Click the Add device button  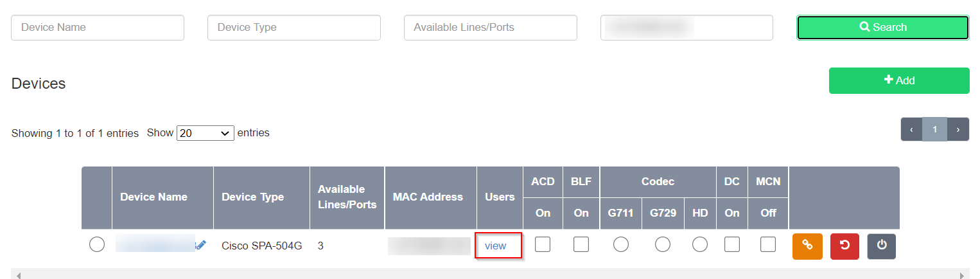tap(899, 80)
